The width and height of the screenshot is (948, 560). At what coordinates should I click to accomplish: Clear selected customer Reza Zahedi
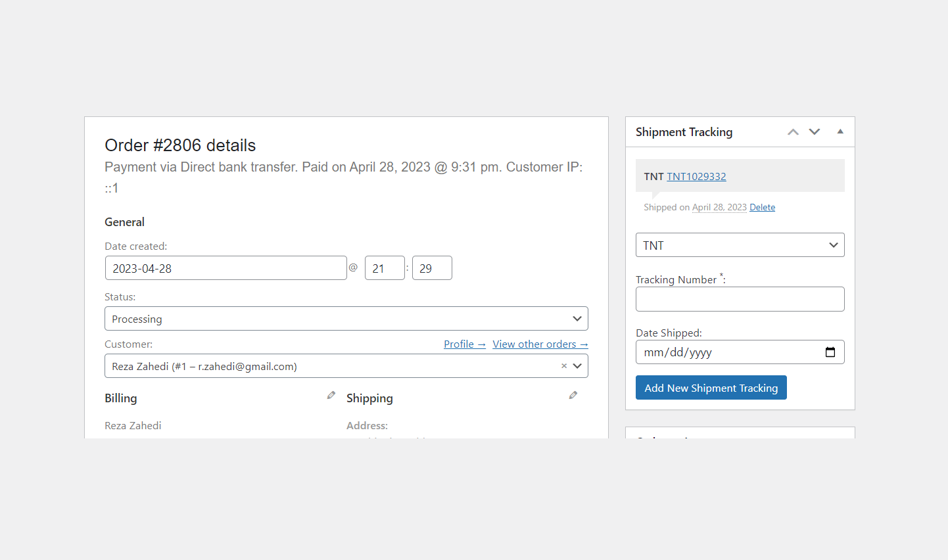pos(564,366)
